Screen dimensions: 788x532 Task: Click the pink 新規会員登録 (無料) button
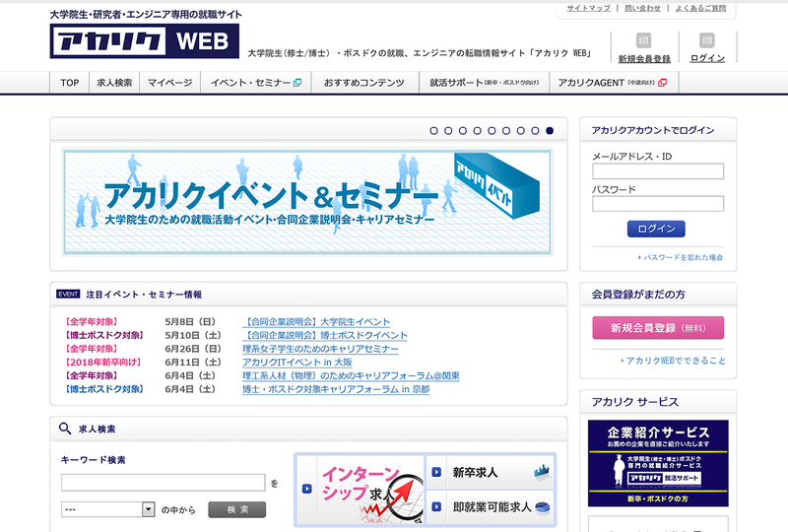[x=658, y=328]
